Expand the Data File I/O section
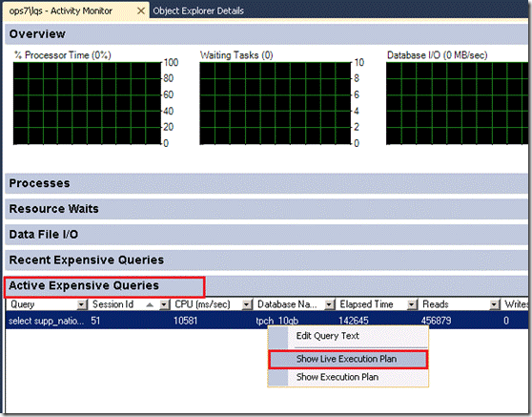The height and width of the screenshot is (417, 532). click(266, 235)
